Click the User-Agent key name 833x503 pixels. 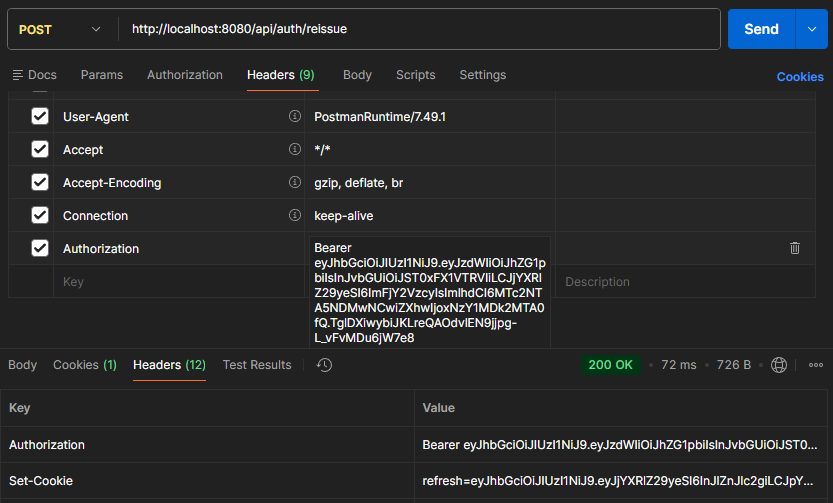(x=96, y=117)
